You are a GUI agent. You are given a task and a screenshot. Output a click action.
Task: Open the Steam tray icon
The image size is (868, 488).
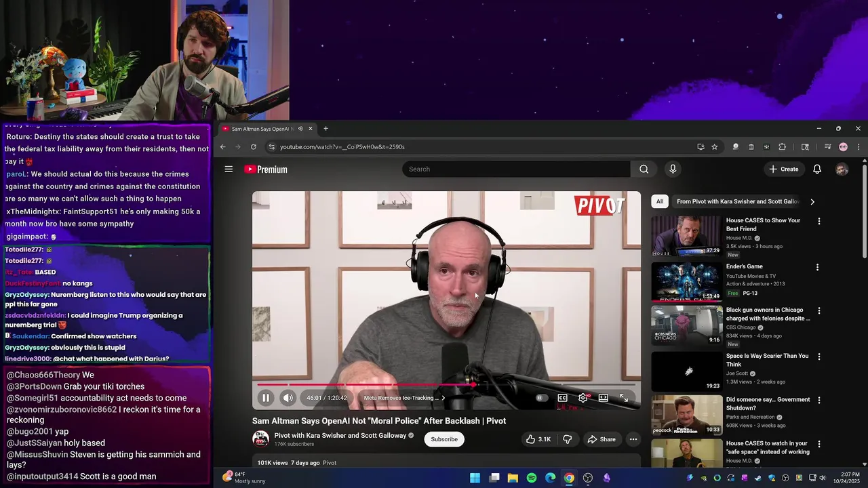click(758, 478)
